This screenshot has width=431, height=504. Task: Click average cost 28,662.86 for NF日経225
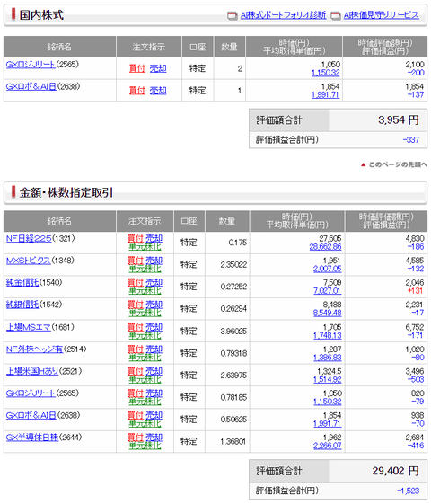[x=325, y=247]
